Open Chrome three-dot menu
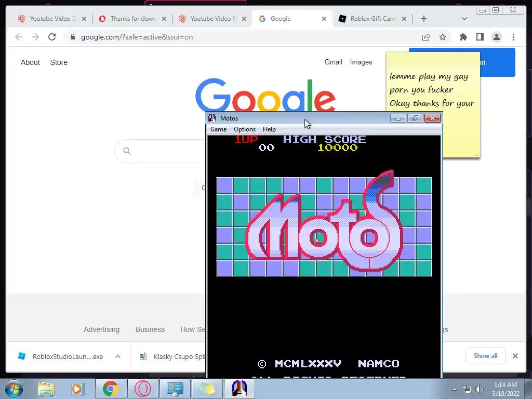Viewport: 532px width, 399px height. coord(513,37)
